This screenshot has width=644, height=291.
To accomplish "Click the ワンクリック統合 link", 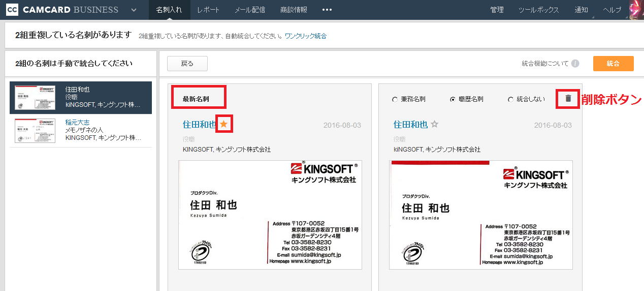I will [306, 36].
